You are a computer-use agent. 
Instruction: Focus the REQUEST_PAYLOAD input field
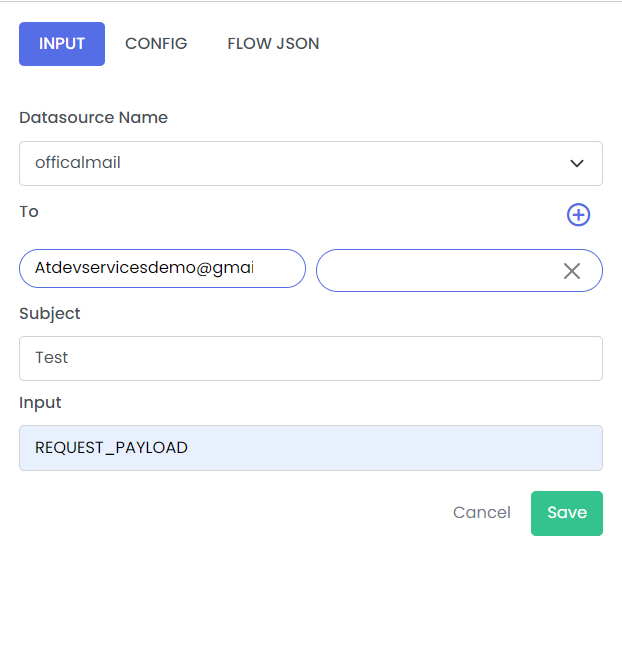tap(311, 448)
